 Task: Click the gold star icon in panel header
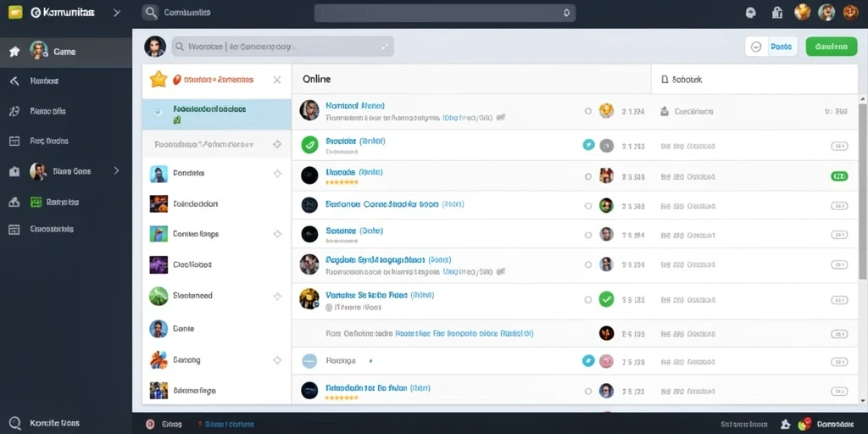159,79
